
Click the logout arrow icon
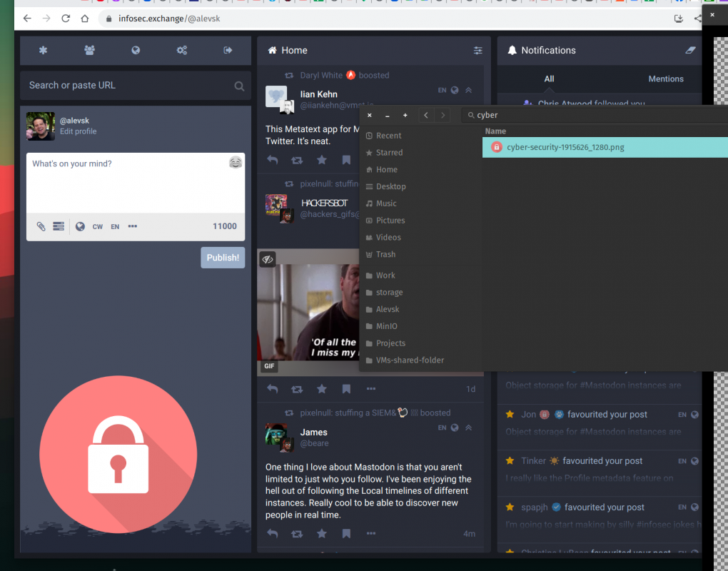click(x=228, y=50)
